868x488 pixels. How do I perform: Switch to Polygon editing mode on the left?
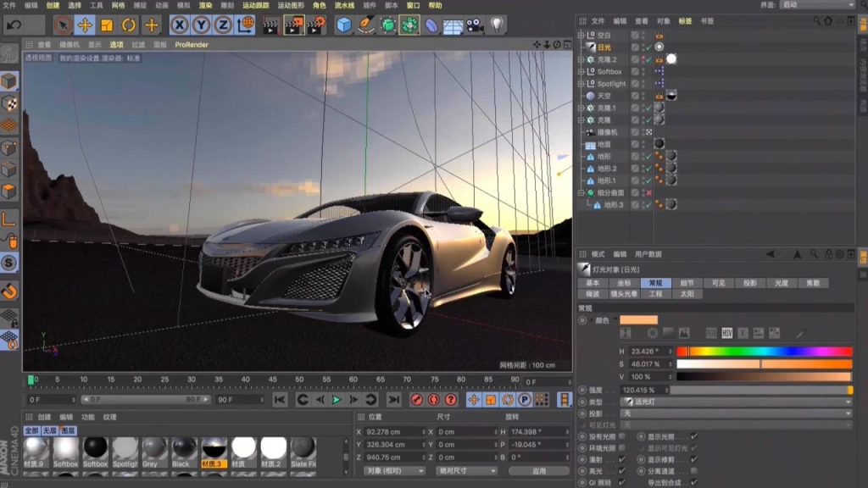pos(8,188)
